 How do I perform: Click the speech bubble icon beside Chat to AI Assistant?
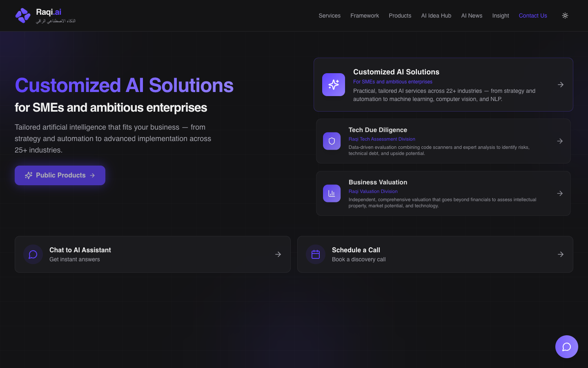[33, 254]
